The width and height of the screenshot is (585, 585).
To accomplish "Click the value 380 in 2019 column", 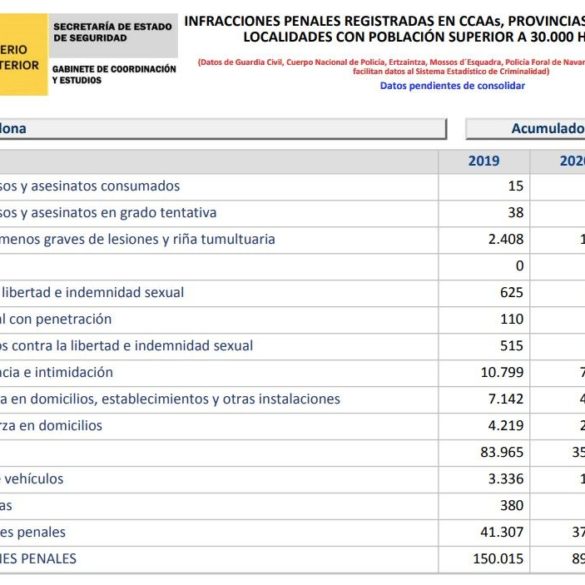I will coord(512,506).
